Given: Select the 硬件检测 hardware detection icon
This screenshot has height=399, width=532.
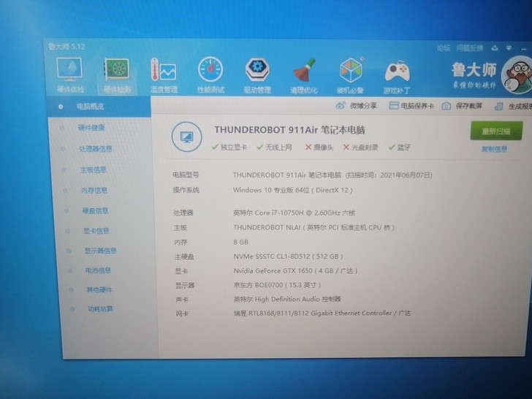Looking at the screenshot, I should [x=117, y=75].
